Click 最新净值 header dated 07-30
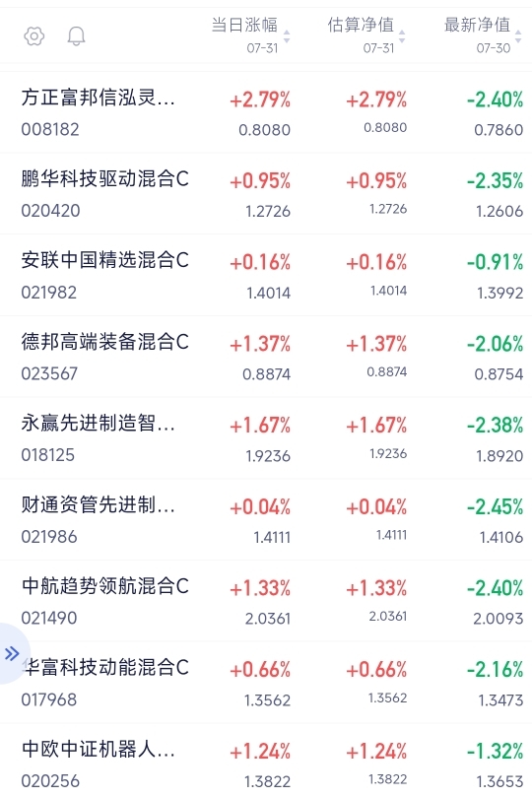The height and width of the screenshot is (797, 532). pyautogui.click(x=478, y=35)
